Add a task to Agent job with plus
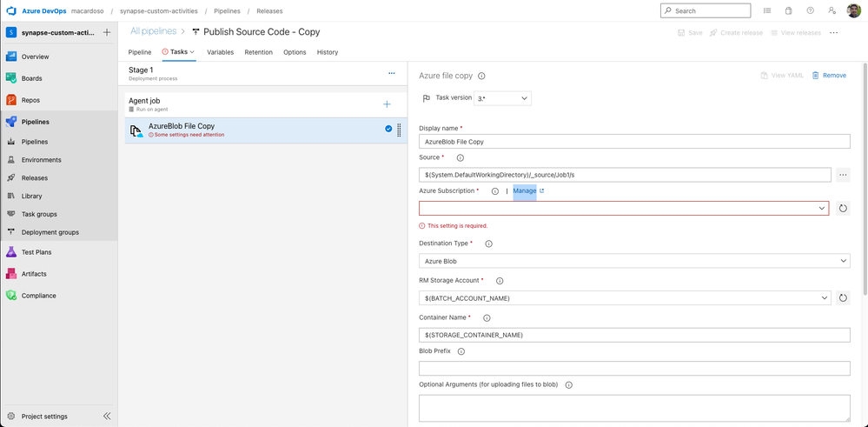 (387, 104)
